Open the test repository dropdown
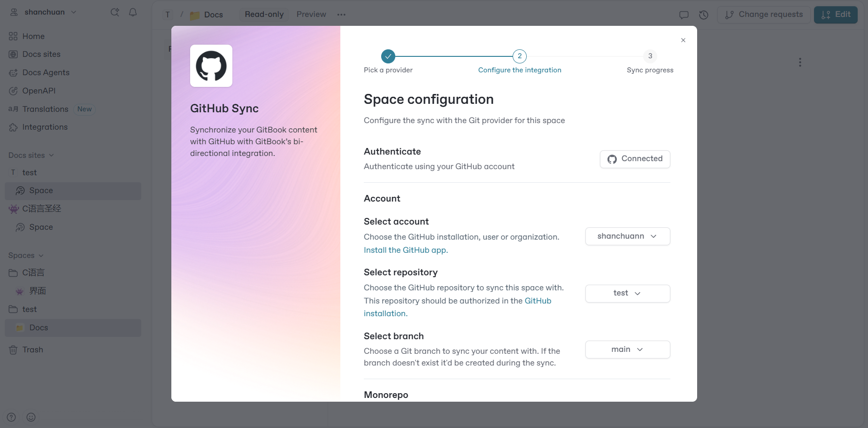This screenshot has width=868, height=428. [x=628, y=293]
